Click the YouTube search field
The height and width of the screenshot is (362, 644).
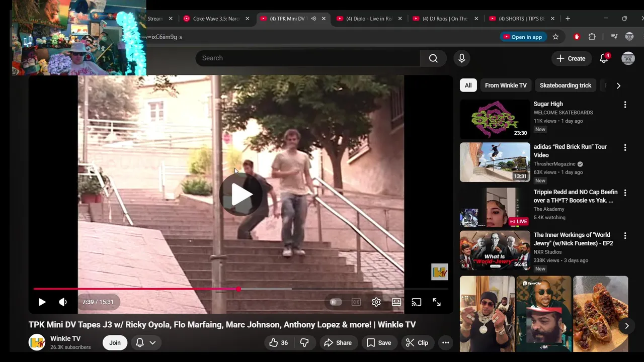coord(307,58)
